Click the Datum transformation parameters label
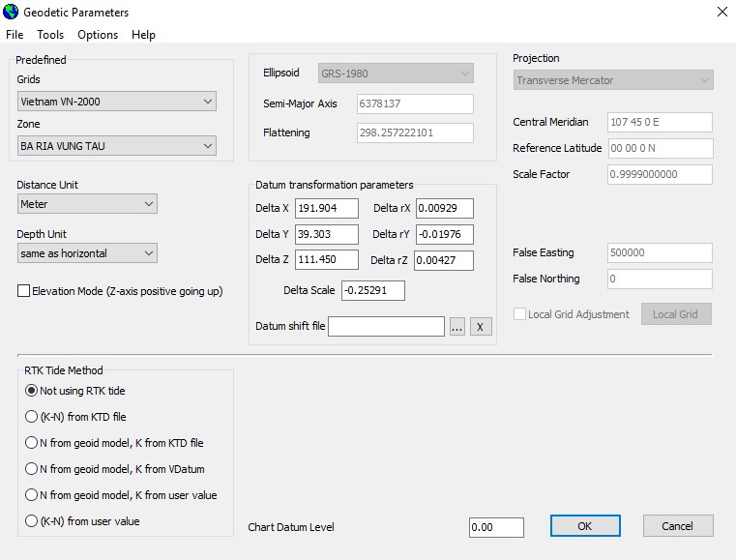Viewport: 736px width, 560px height. tap(335, 185)
